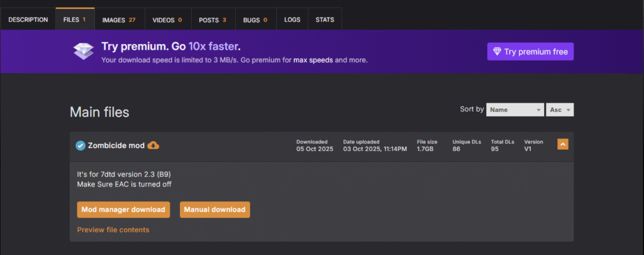Click the "max speeds" text in banner
This screenshot has width=644, height=255.
(x=313, y=60)
